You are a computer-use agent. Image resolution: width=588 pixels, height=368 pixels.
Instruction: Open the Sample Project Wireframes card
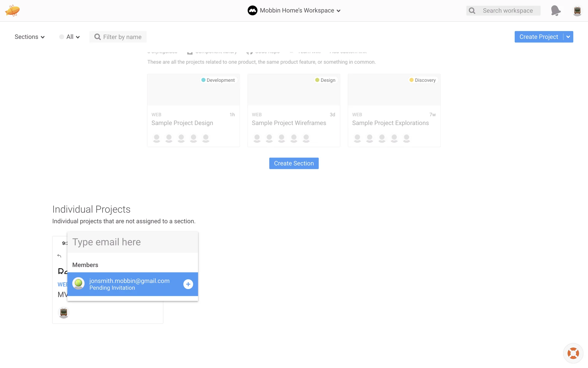click(293, 123)
